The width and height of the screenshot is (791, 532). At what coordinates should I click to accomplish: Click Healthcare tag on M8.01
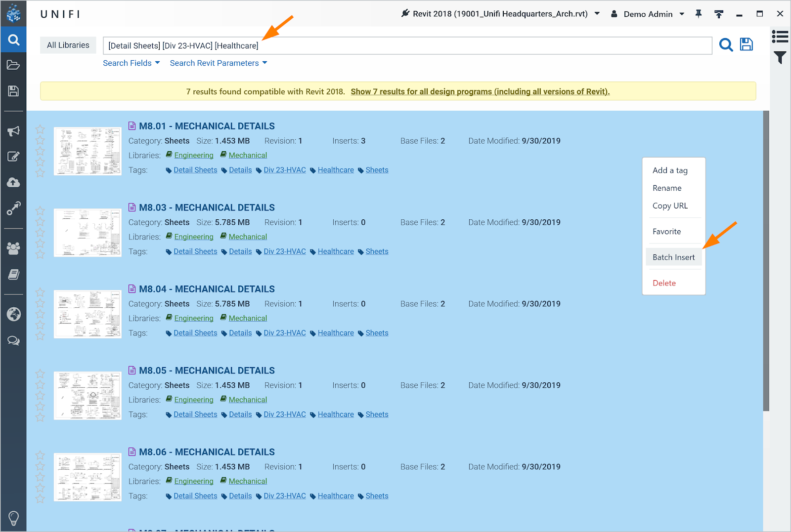pos(336,170)
